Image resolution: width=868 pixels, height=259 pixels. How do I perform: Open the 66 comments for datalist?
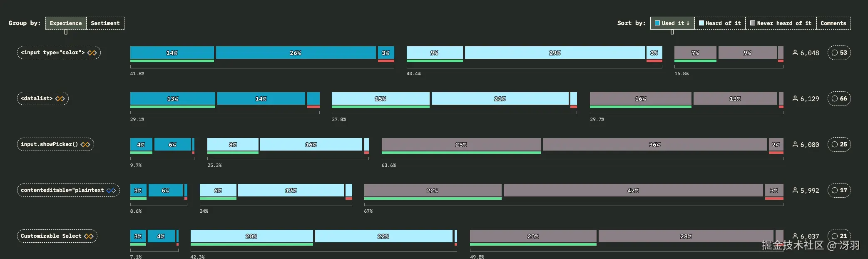[839, 98]
